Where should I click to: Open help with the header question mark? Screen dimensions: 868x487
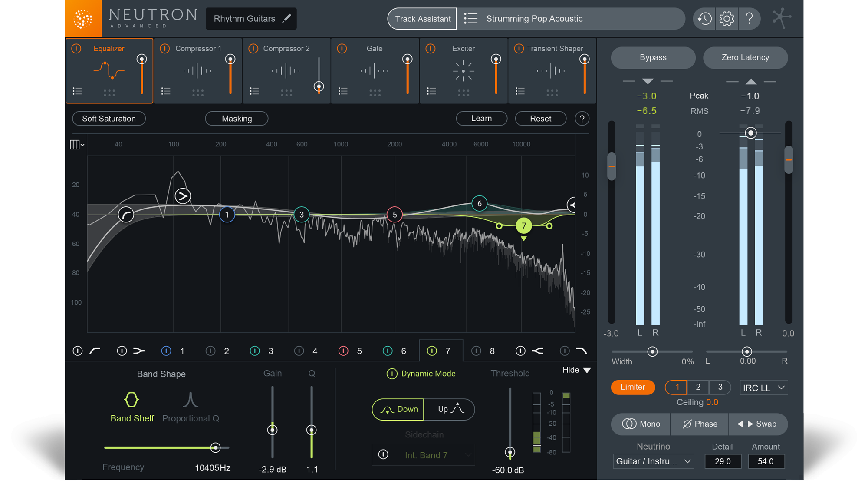[749, 19]
